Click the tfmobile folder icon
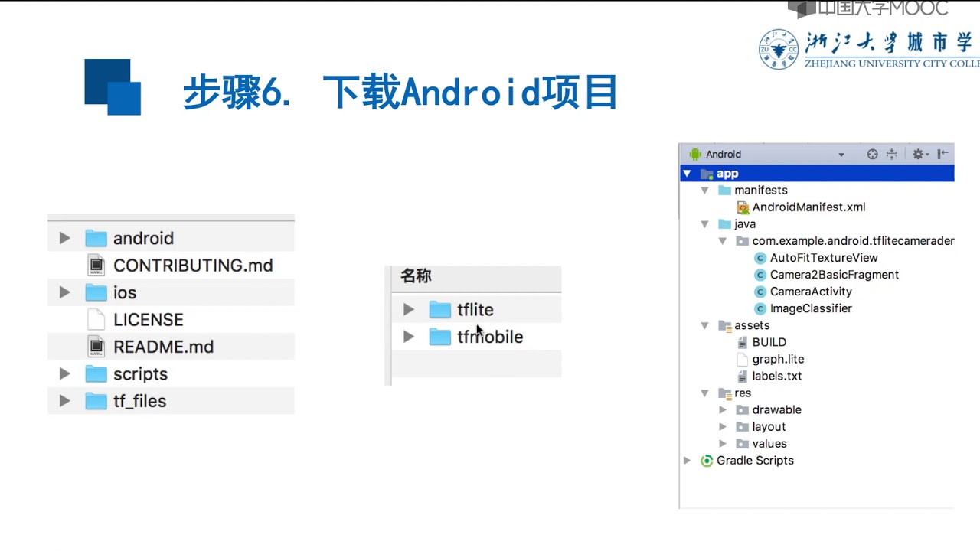 439,337
